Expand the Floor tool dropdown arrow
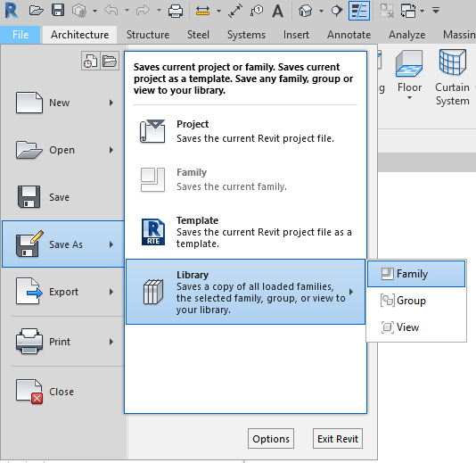 (409, 98)
